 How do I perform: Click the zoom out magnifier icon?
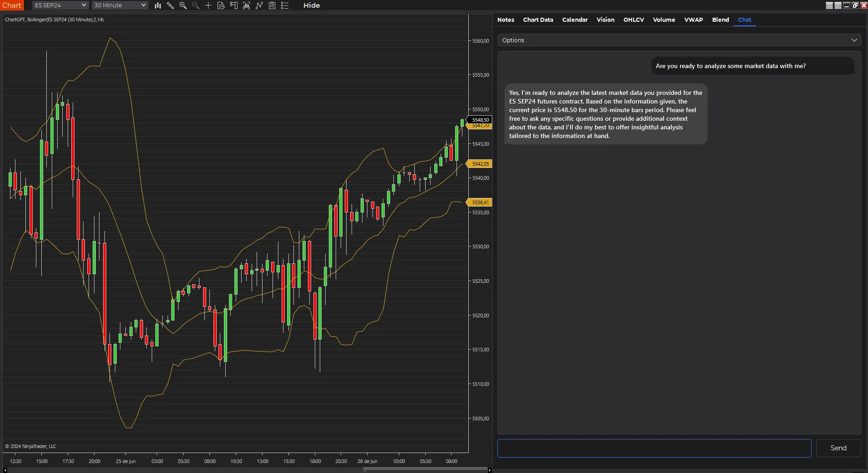click(x=196, y=5)
